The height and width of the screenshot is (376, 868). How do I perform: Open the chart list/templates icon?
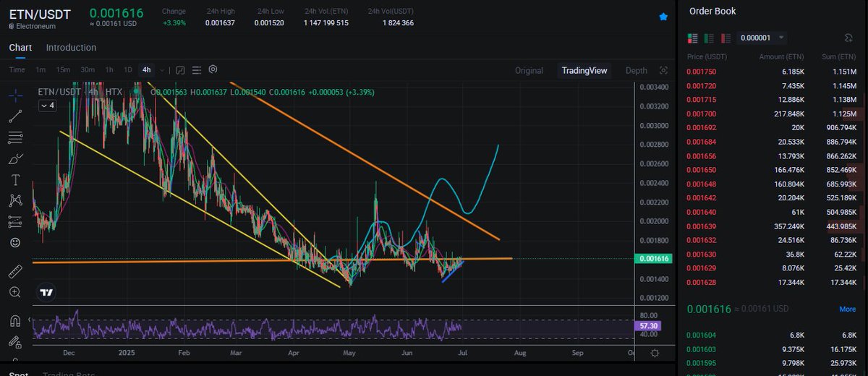coord(197,69)
